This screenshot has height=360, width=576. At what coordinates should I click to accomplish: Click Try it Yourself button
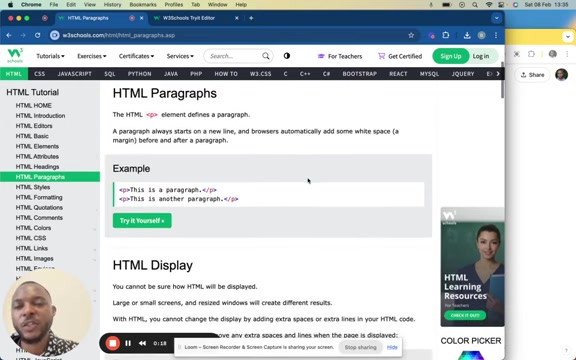(x=142, y=220)
